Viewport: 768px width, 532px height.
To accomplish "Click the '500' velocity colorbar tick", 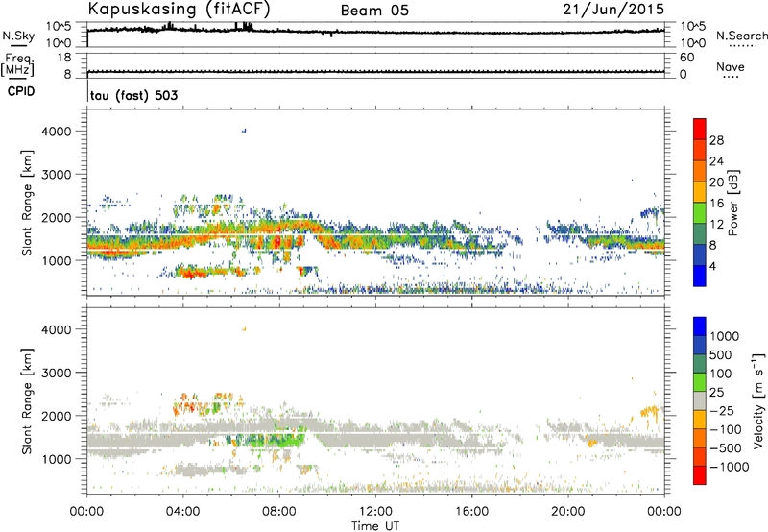I will click(x=721, y=355).
